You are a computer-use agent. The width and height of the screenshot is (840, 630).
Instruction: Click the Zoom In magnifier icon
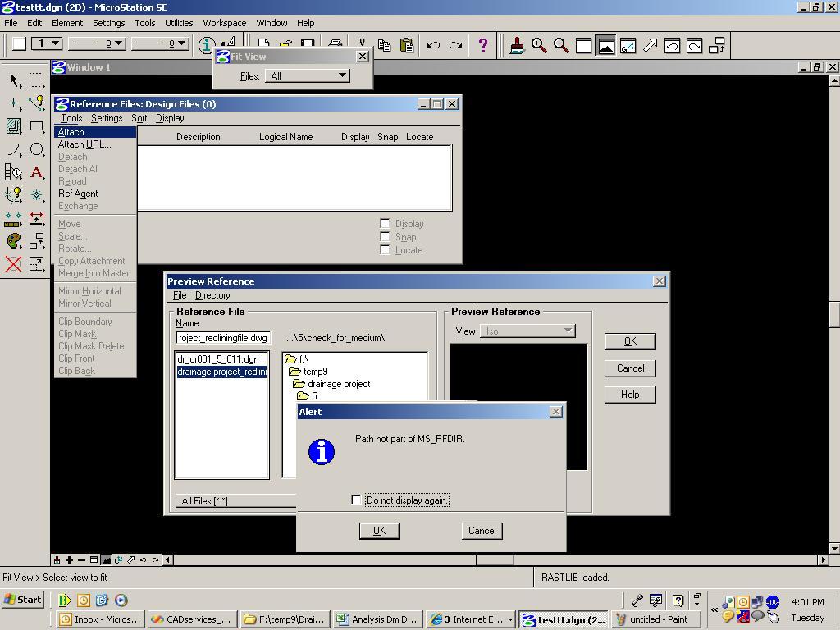pos(539,46)
